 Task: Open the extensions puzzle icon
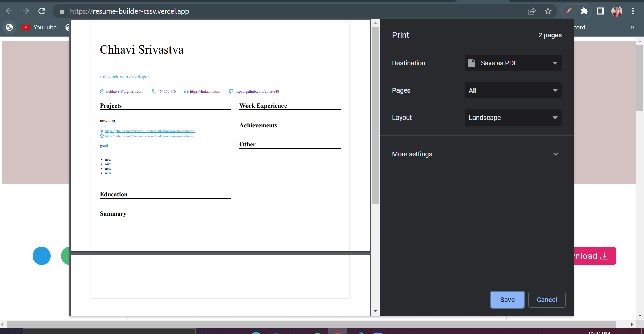[584, 11]
